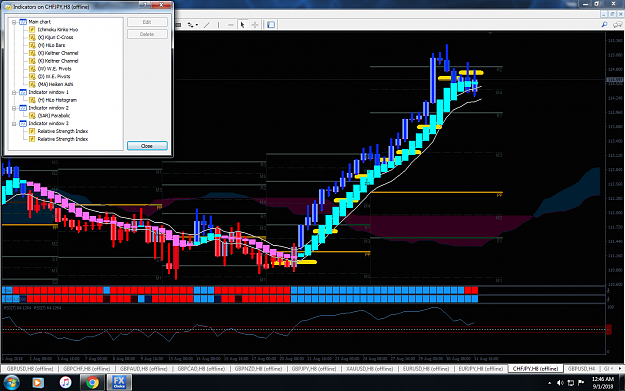The image size is (625, 391).
Task: Select the first Relative Strength Index entry
Action: [x=63, y=131]
